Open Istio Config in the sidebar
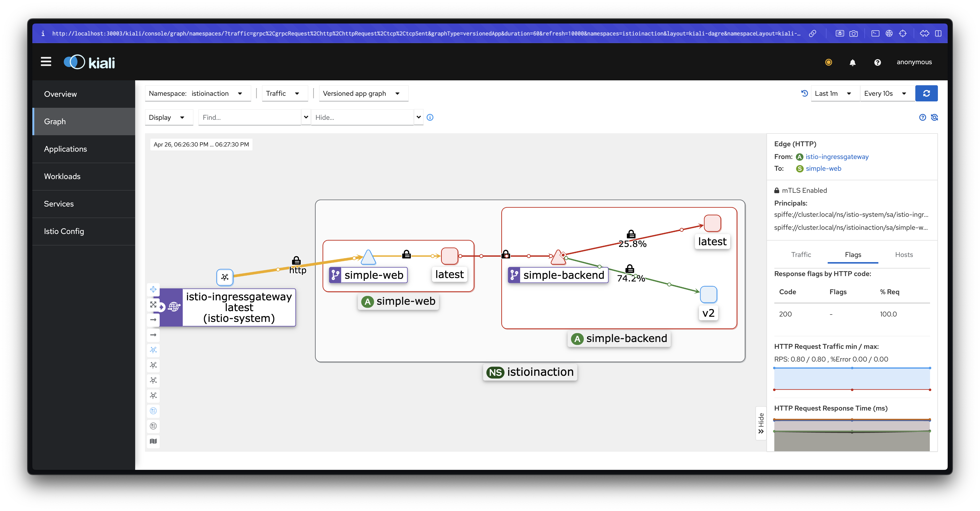This screenshot has width=980, height=511. (x=84, y=231)
